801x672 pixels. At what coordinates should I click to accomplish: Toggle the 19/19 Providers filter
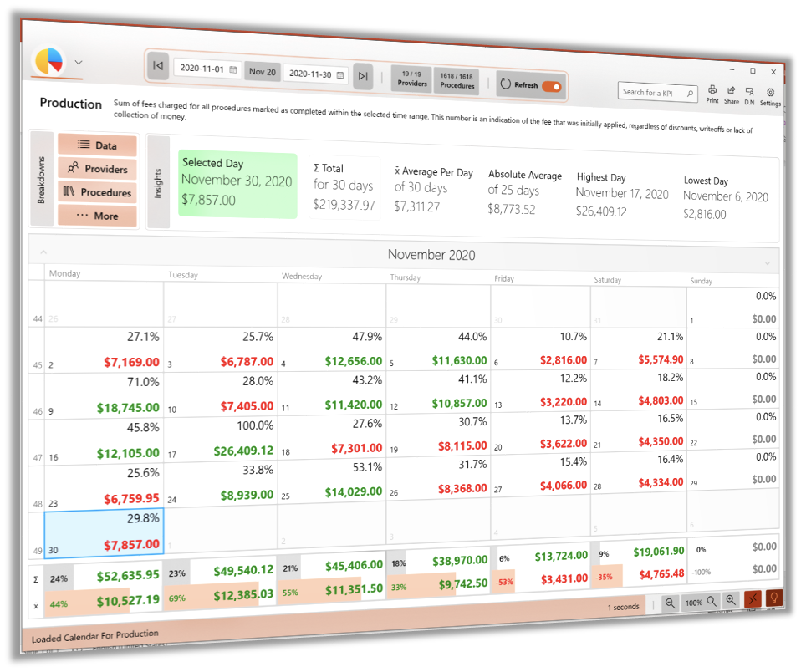tap(411, 79)
